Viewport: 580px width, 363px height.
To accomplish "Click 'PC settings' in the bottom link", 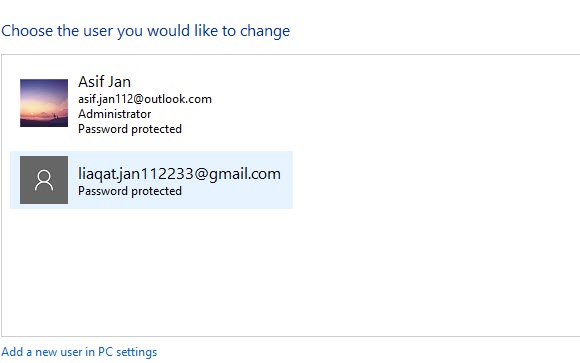I will 127,352.
